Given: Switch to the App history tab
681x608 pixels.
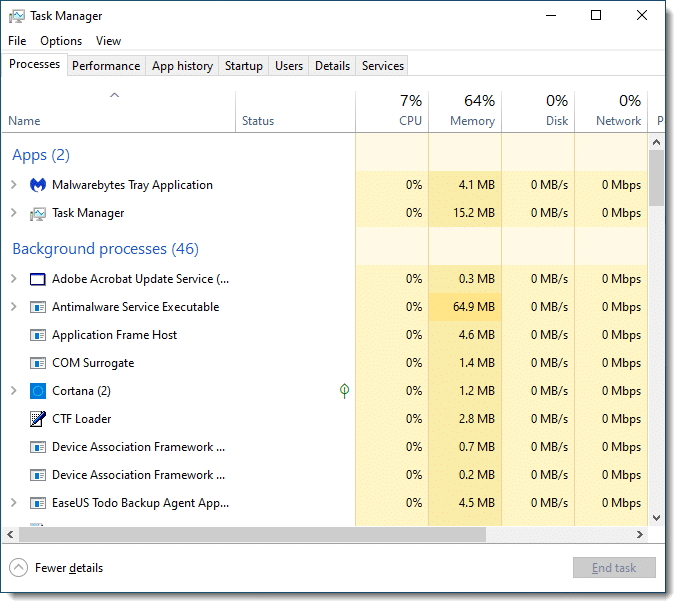Looking at the screenshot, I should (x=183, y=66).
